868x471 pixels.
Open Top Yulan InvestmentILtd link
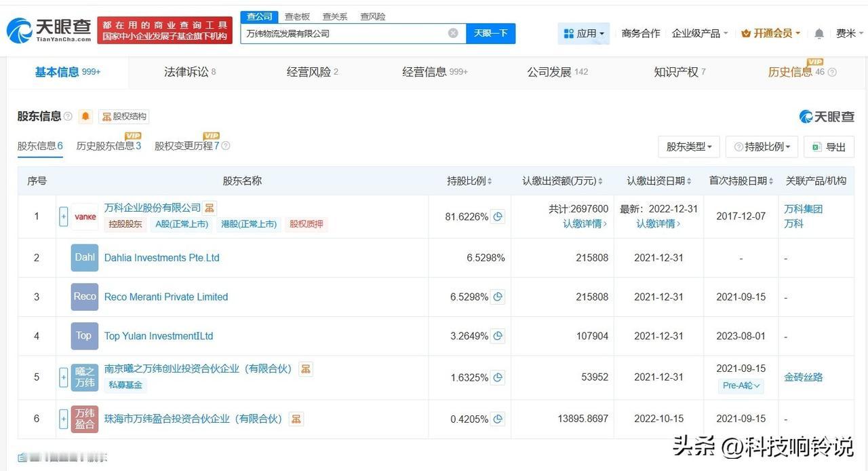click(159, 336)
